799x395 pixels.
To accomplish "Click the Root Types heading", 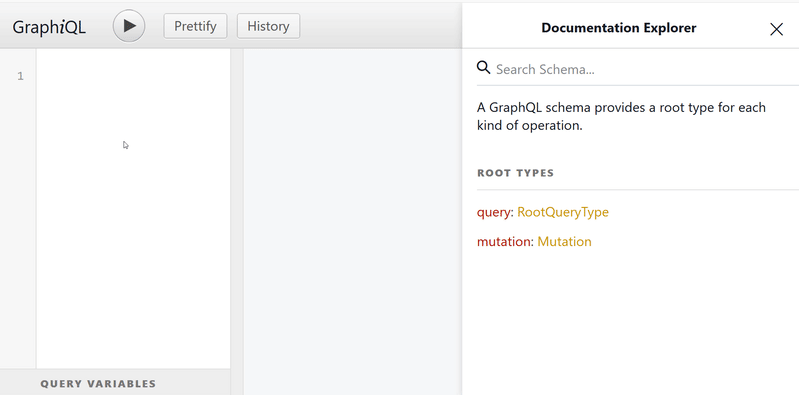I will pyautogui.click(x=515, y=173).
